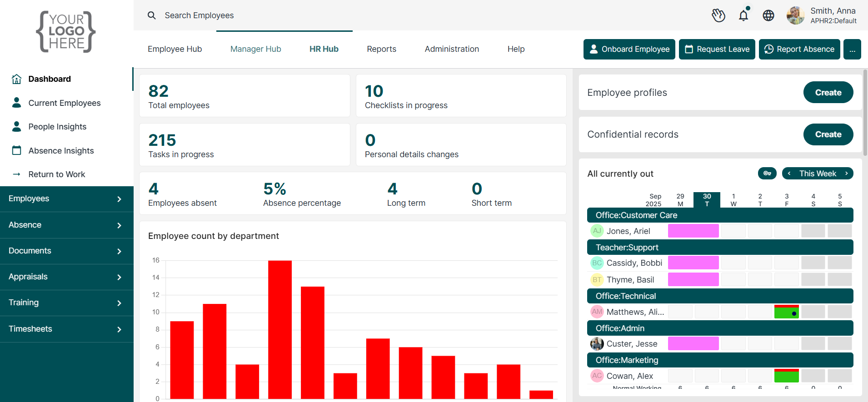Expand the Timesheets sidebar section

pos(66,329)
